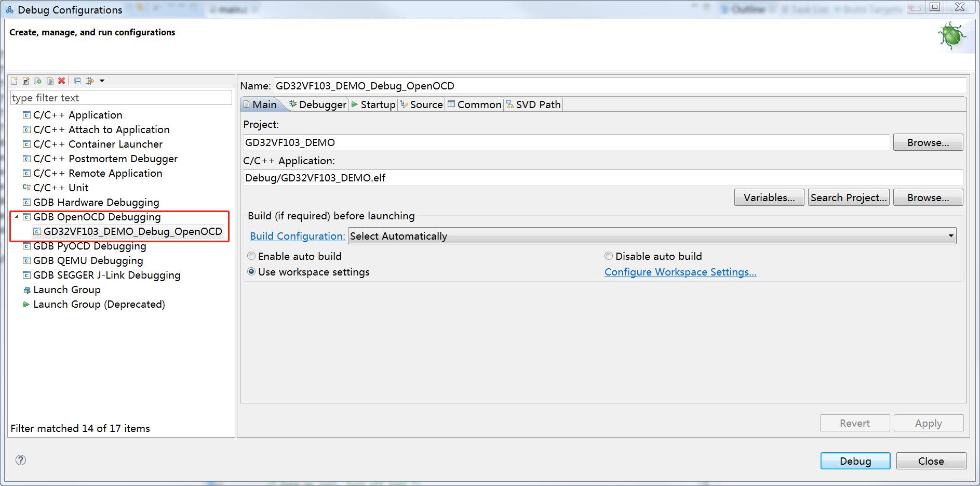Image resolution: width=980 pixels, height=486 pixels.
Task: Select the GD32VF103_DEMO_Debug_OpenOCD configuration label
Action: click(133, 231)
